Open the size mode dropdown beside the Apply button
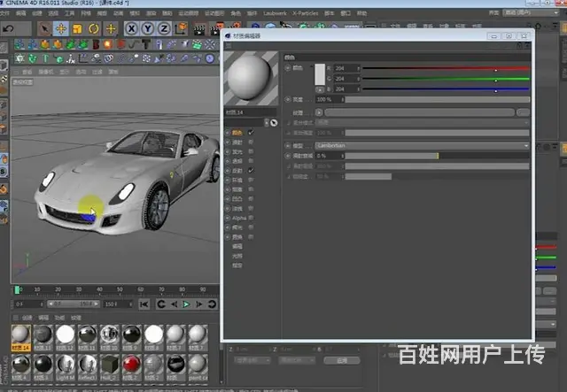567x392 pixels. 297,360
